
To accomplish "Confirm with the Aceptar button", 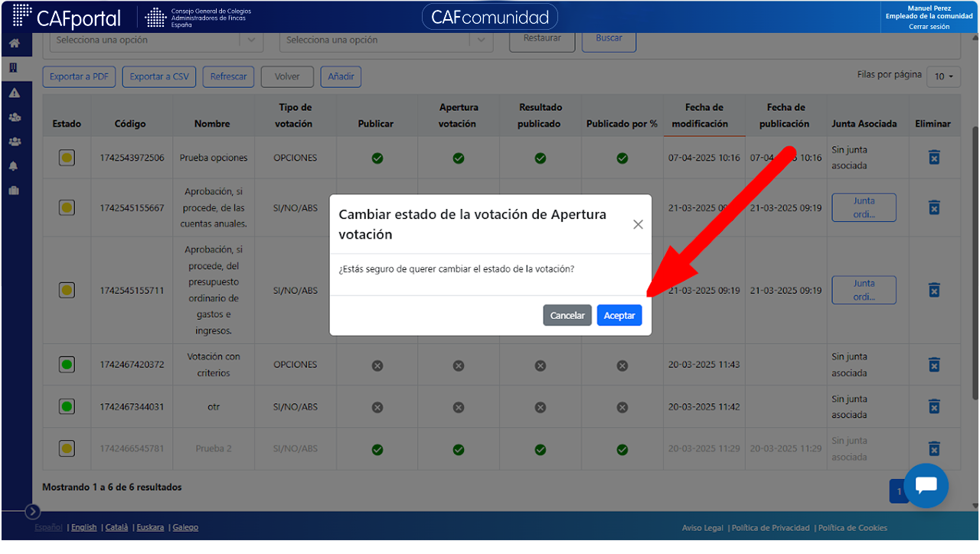I will tap(619, 315).
